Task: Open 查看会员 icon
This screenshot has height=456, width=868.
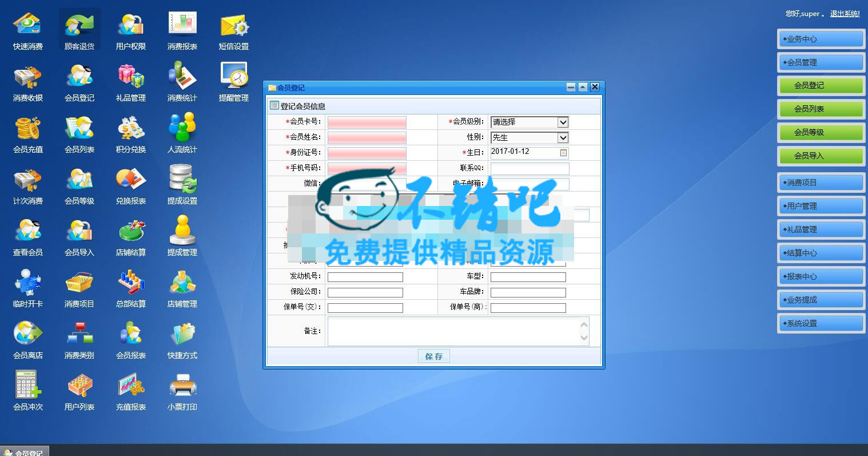Action: pyautogui.click(x=27, y=237)
